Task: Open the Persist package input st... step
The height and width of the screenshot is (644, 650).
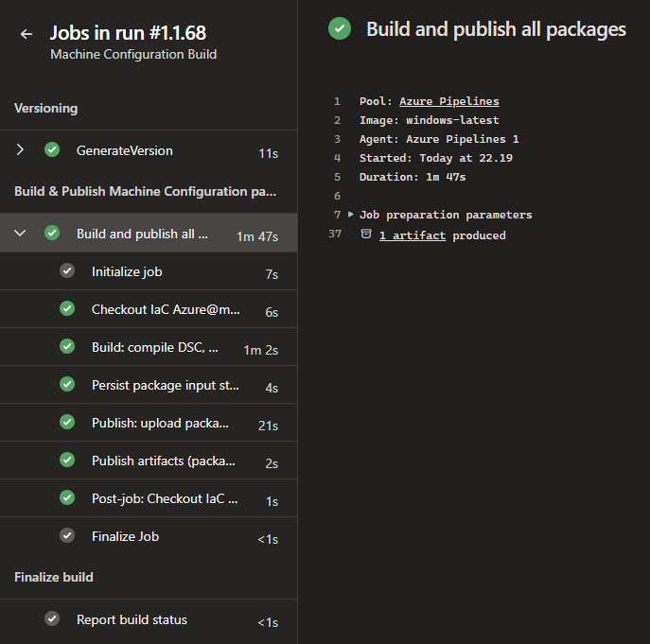Action: [x=149, y=385]
